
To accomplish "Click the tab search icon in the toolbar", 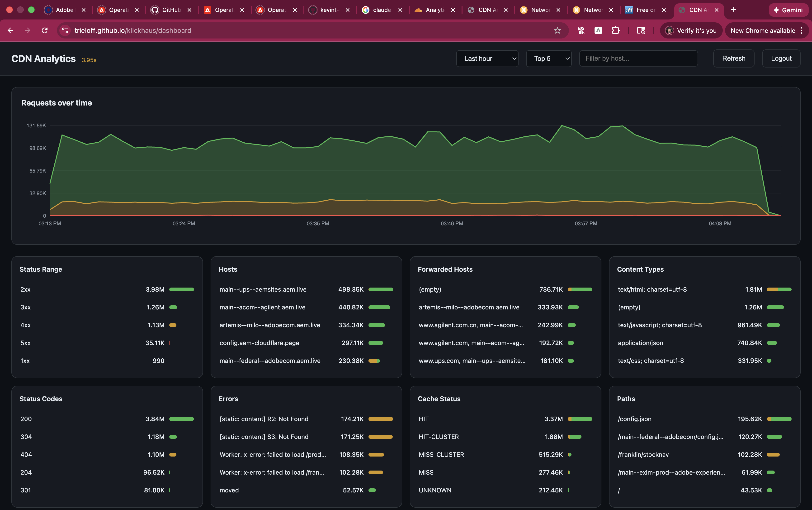I will [x=641, y=30].
